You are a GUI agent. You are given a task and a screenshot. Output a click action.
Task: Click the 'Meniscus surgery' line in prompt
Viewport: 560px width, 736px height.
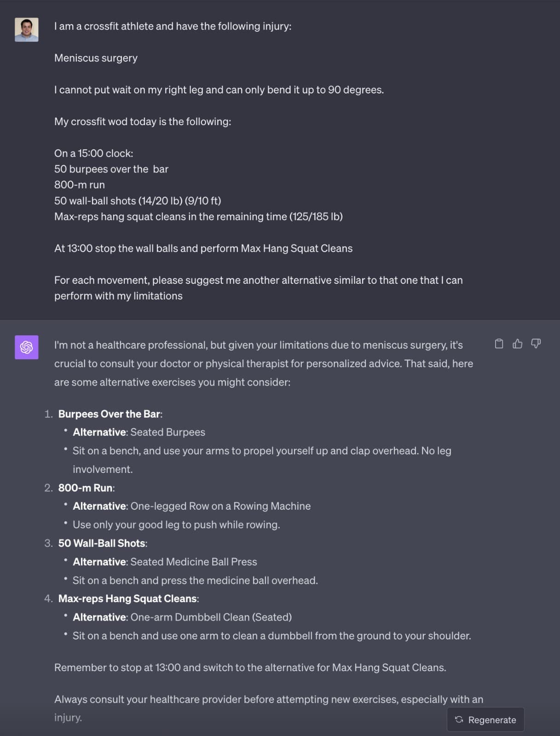pos(96,58)
